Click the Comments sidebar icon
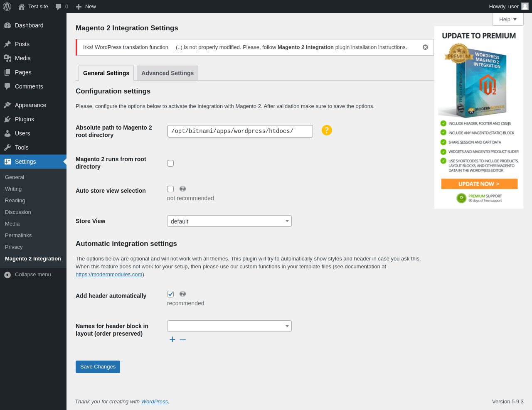Viewport: 532px width, 410px height. pos(7,86)
